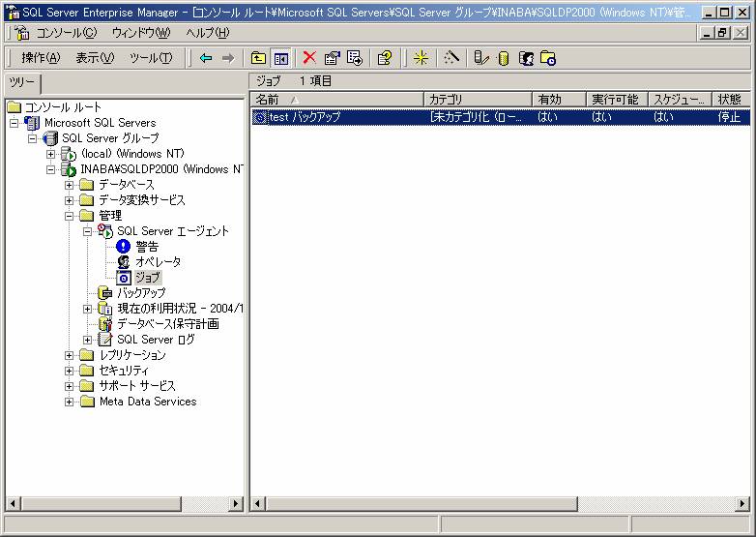Click job list right scroll arrow
Image resolution: width=756 pixels, height=537 pixels.
click(x=742, y=504)
